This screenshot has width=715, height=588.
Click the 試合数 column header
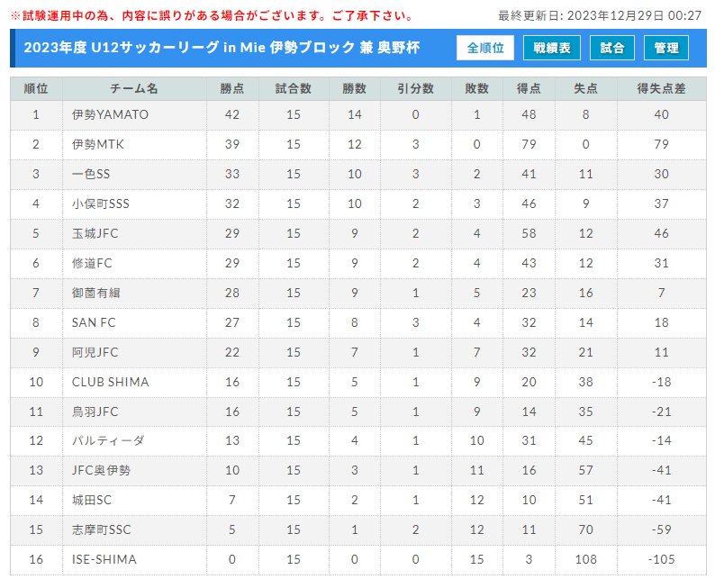(294, 88)
